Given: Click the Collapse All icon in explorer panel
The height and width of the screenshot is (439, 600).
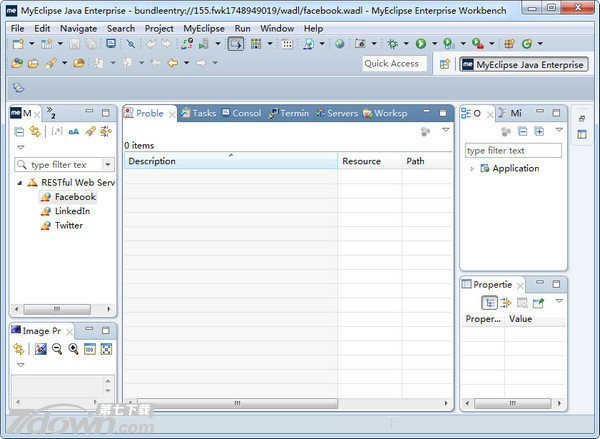Looking at the screenshot, I should click(19, 131).
